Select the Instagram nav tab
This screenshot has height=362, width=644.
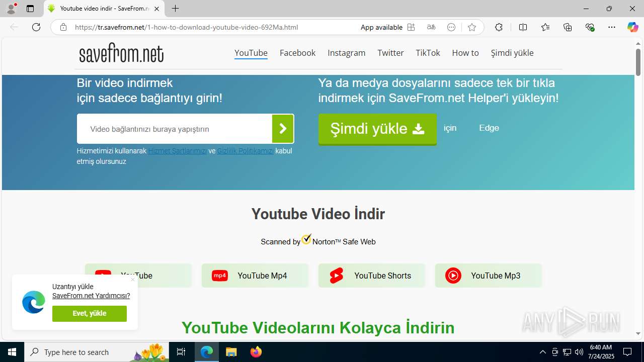347,53
